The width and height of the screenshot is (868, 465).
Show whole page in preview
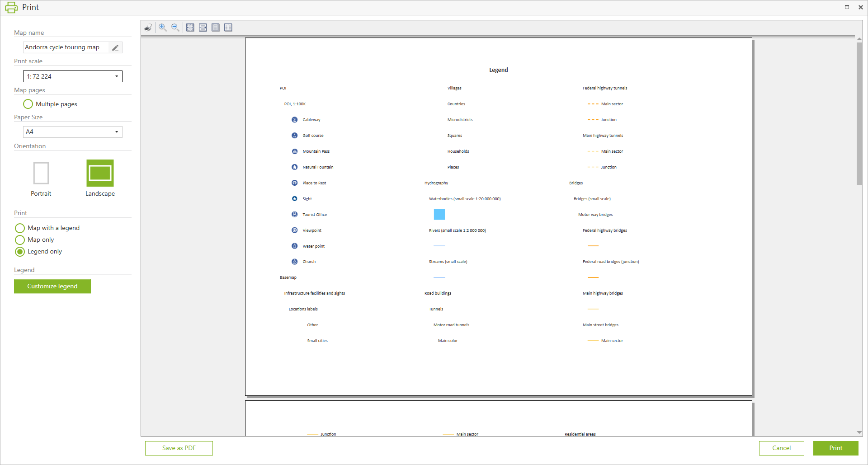coord(216,28)
